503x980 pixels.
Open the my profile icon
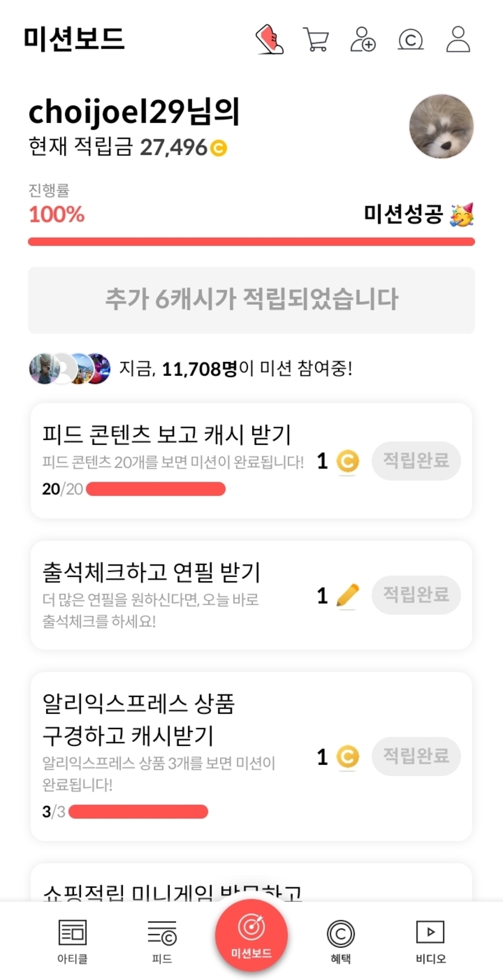(458, 39)
